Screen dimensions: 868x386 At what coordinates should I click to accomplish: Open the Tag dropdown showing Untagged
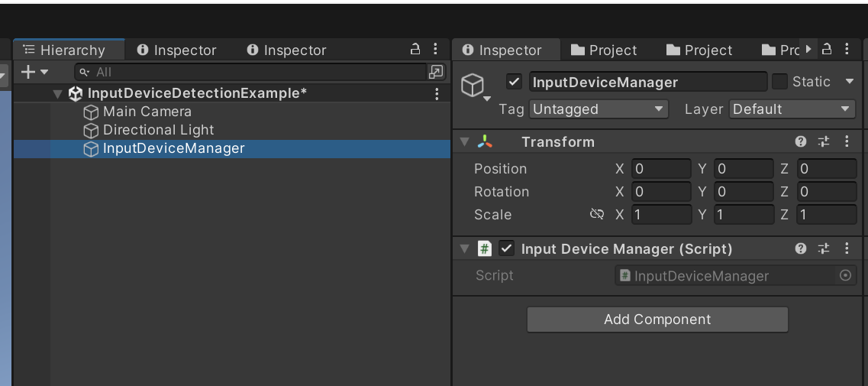pos(599,109)
